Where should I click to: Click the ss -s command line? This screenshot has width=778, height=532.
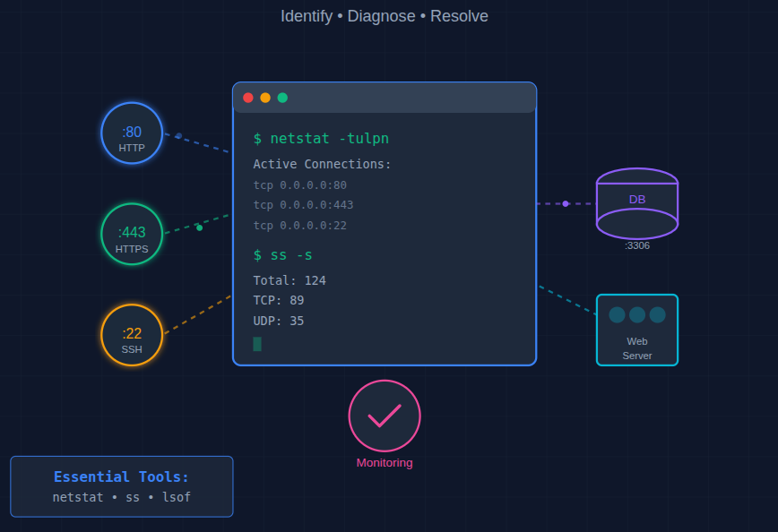click(282, 255)
